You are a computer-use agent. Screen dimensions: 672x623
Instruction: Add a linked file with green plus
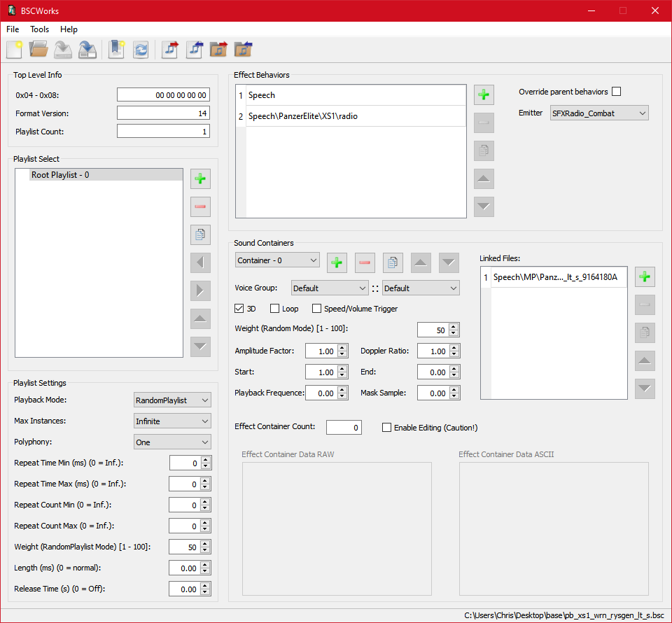pyautogui.click(x=645, y=276)
